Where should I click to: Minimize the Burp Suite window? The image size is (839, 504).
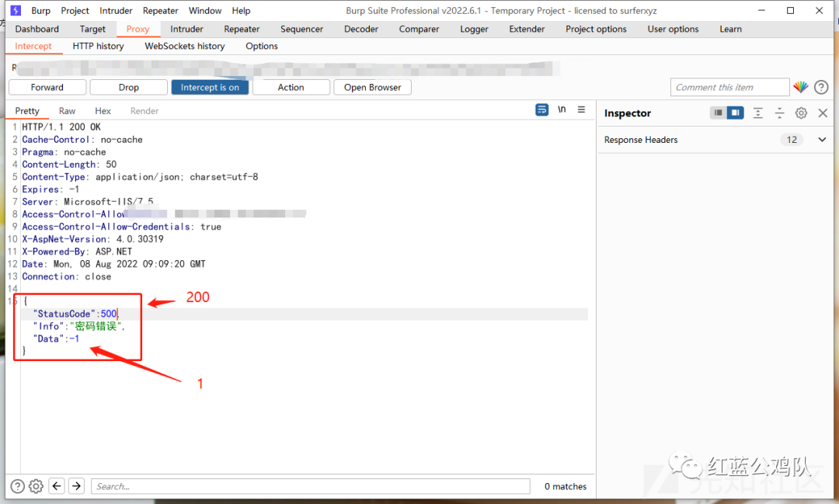pos(761,10)
